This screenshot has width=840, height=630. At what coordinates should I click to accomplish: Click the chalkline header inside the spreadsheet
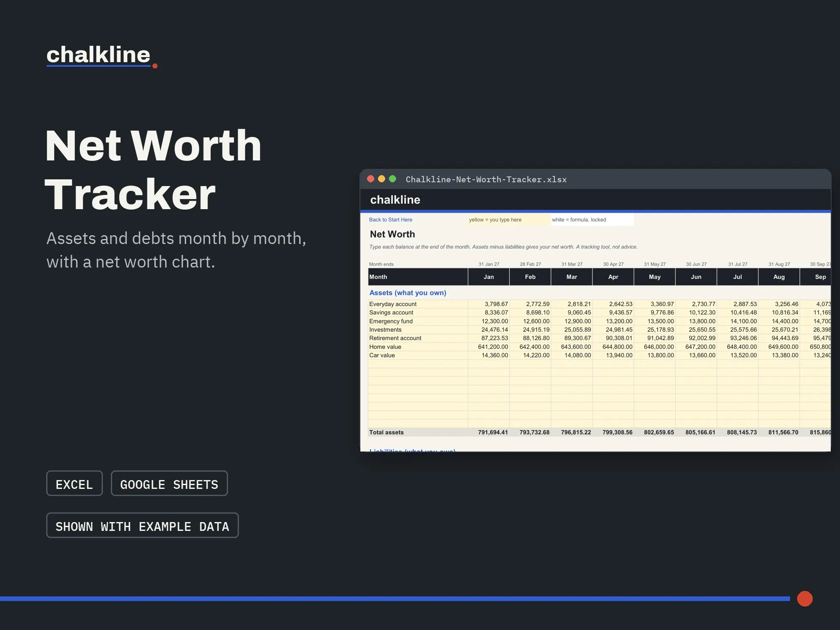pos(395,199)
